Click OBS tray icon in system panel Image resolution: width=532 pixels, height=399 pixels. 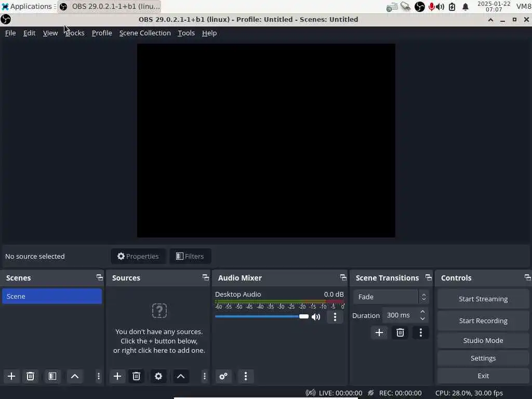tap(420, 7)
